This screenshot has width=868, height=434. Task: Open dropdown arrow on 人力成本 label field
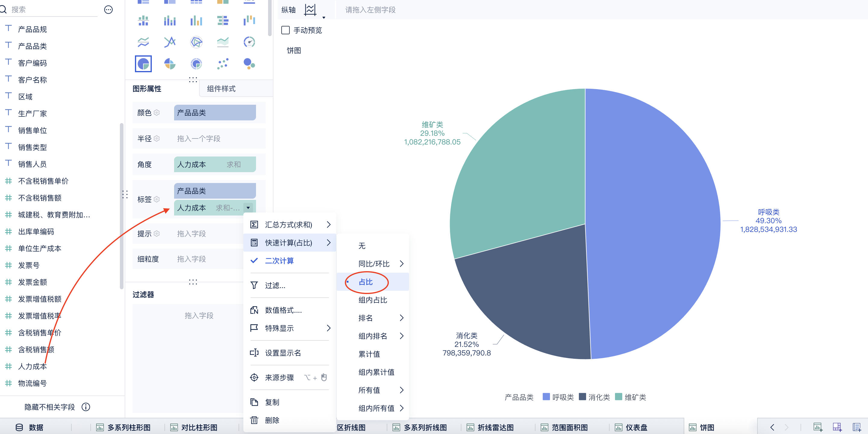248,208
